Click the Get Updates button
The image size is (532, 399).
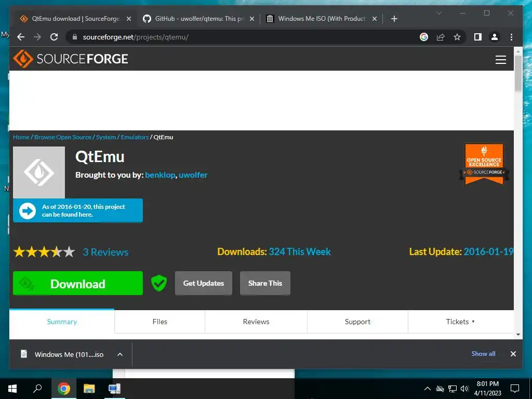204,283
